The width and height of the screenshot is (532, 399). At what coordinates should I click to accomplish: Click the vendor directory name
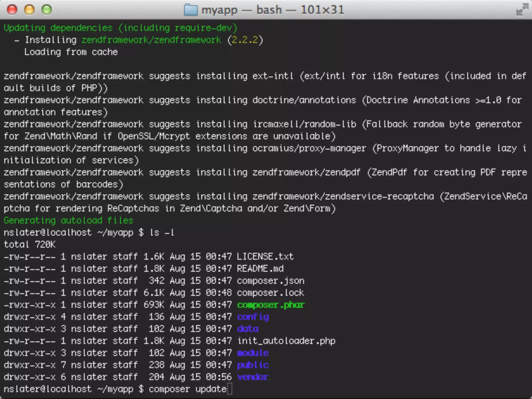[253, 377]
